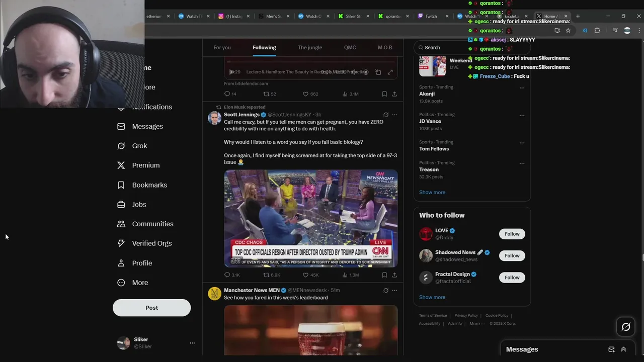Open Messages from the left sidebar
The width and height of the screenshot is (644, 362).
click(140, 126)
